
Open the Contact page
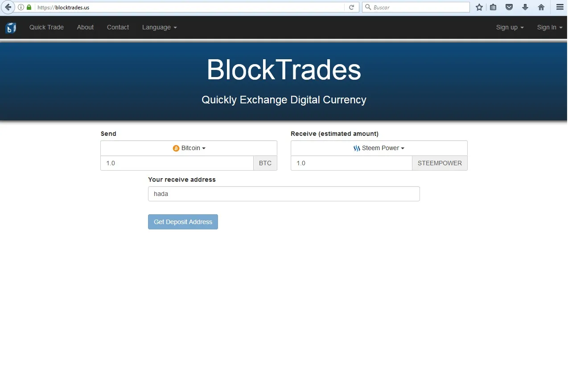[118, 27]
